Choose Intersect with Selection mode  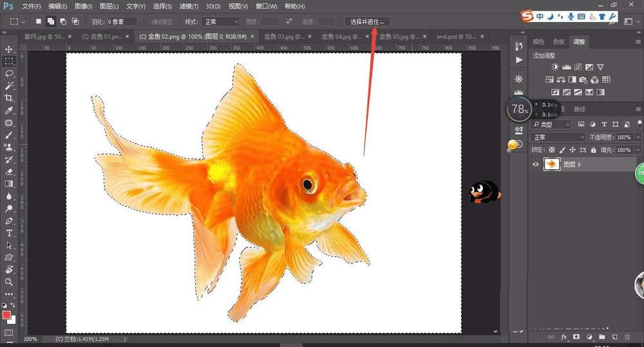75,21
